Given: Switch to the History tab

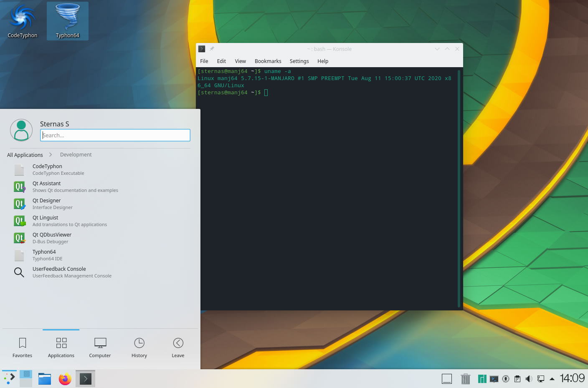Looking at the screenshot, I should coord(139,348).
